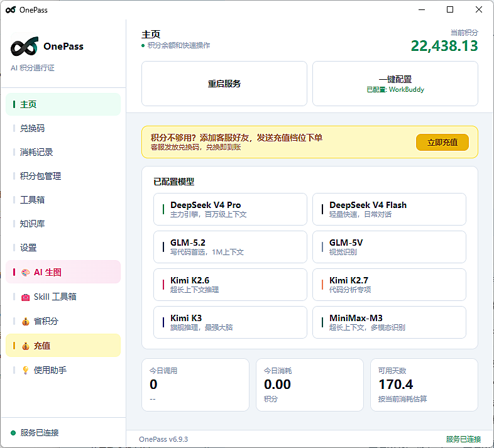The height and width of the screenshot is (448, 494).
Task: Click the AI 积分通行证 tagline
Action: point(33,68)
